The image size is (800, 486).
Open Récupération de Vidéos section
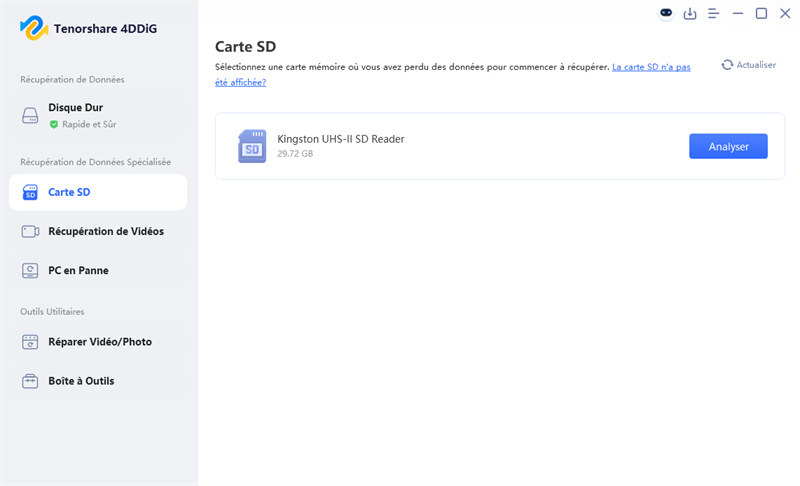pyautogui.click(x=98, y=232)
